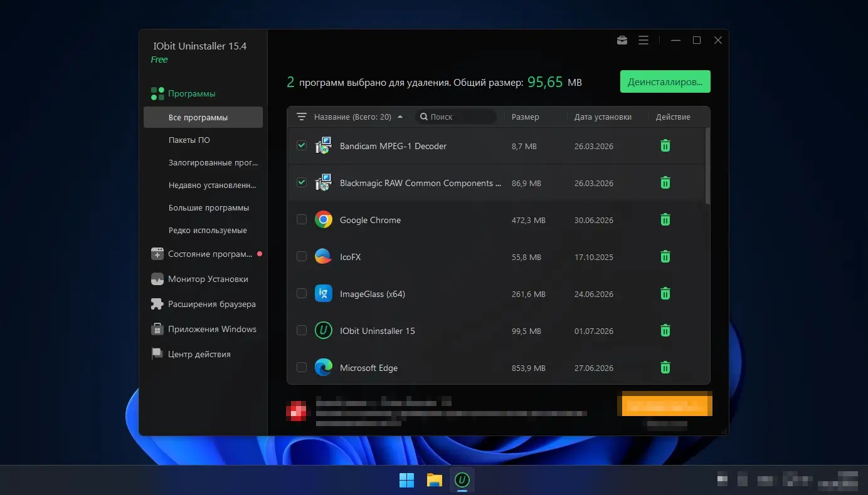
Task: Click the ImageGlass app icon
Action: click(323, 294)
